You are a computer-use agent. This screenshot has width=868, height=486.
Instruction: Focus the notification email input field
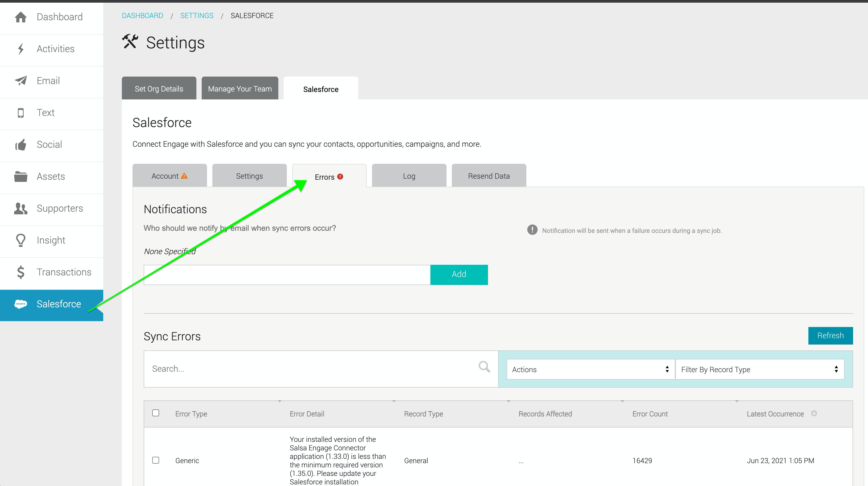(x=287, y=275)
